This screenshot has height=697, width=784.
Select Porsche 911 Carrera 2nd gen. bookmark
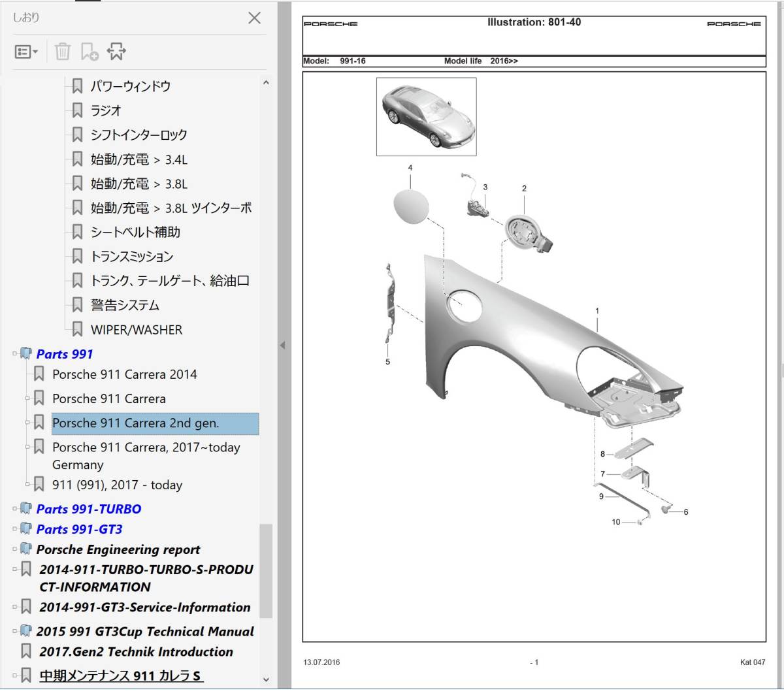[136, 423]
